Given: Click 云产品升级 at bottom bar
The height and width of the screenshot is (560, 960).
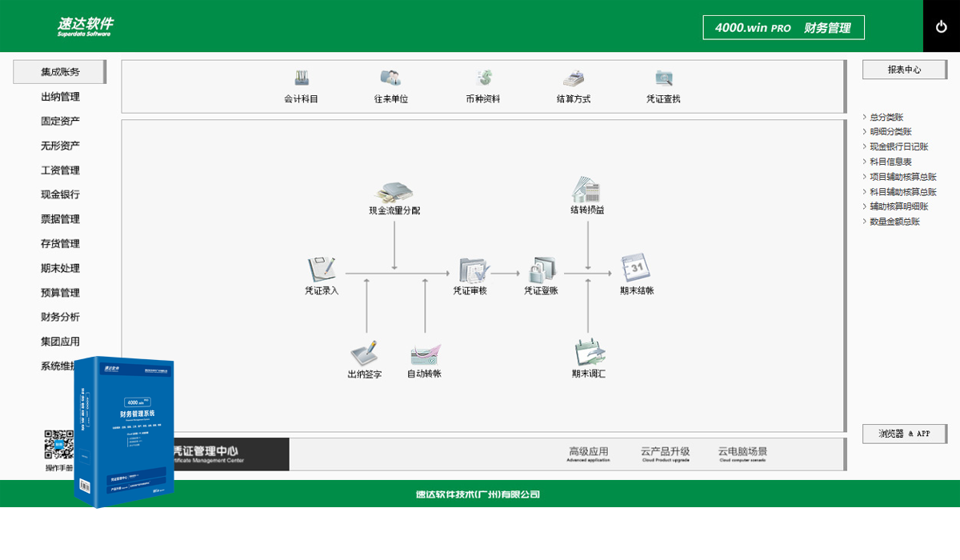Looking at the screenshot, I should [x=665, y=454].
